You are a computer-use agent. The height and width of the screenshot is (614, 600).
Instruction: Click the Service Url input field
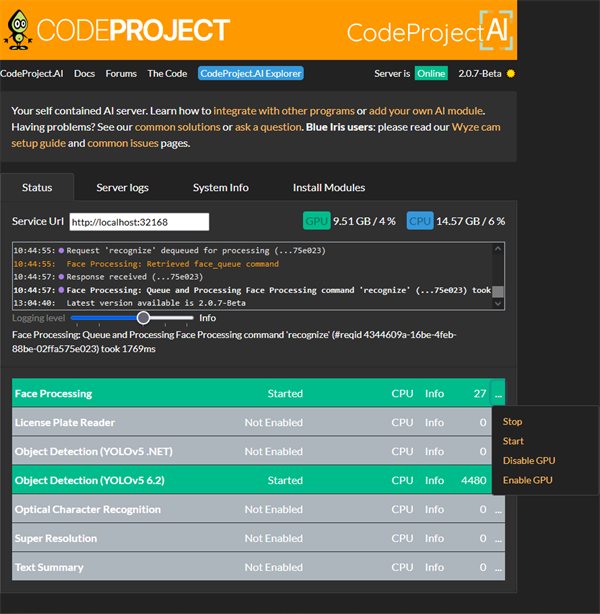click(x=139, y=222)
